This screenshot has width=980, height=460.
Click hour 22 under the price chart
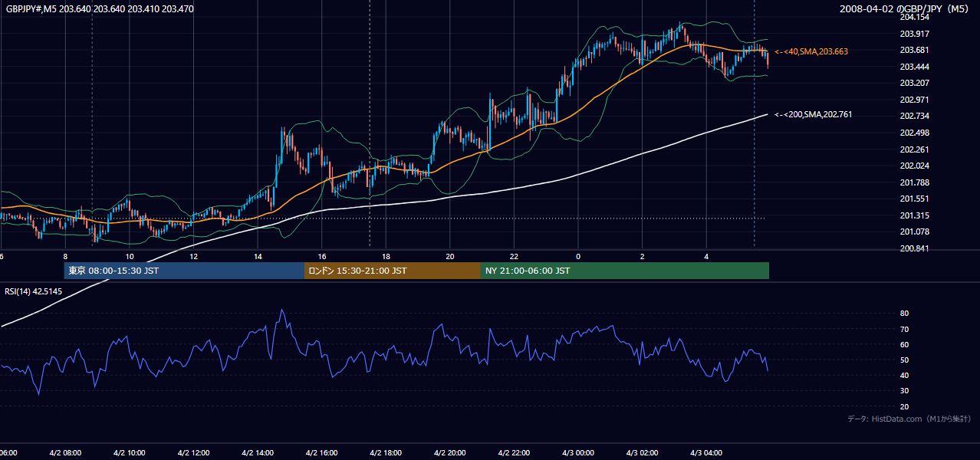[515, 256]
